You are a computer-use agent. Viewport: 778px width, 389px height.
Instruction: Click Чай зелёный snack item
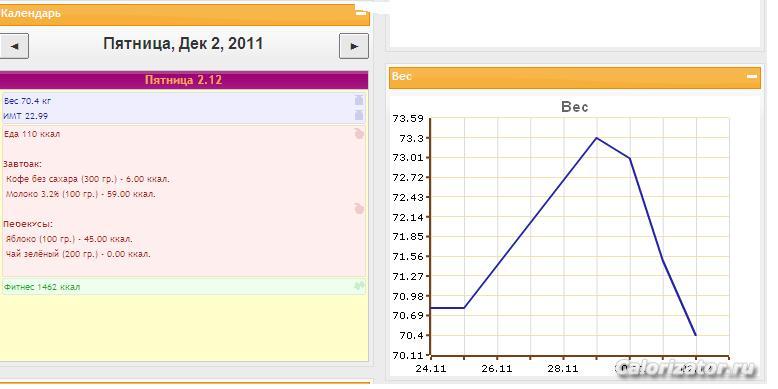(x=78, y=254)
